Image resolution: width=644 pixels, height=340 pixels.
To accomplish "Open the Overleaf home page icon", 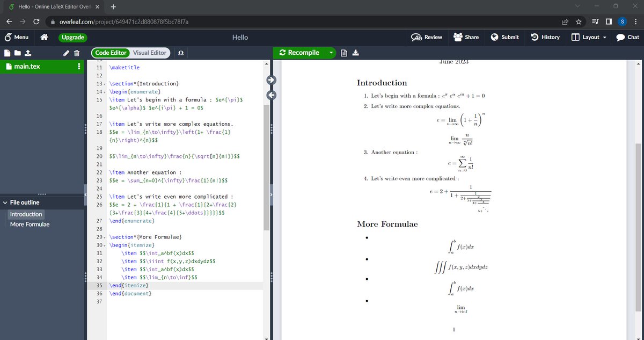I will point(44,37).
